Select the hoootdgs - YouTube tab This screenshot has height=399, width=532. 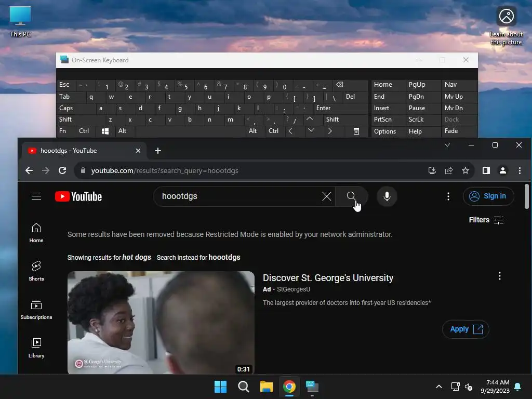click(x=84, y=151)
